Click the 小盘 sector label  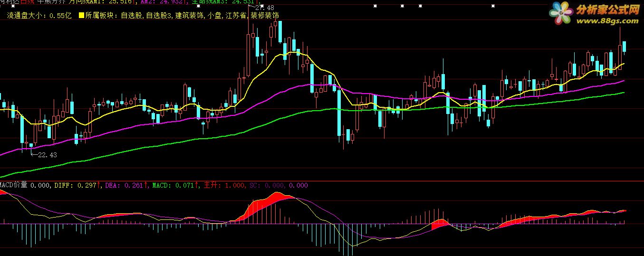pyautogui.click(x=214, y=16)
